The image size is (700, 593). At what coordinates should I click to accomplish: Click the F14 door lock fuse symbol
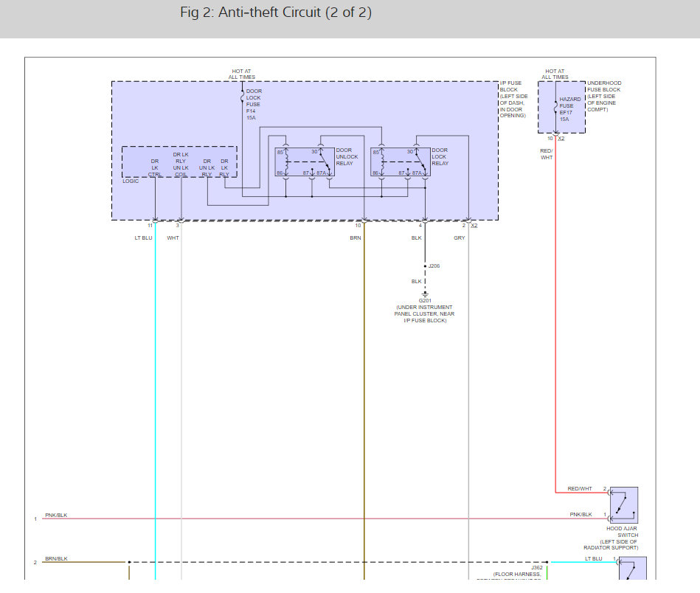point(242,95)
